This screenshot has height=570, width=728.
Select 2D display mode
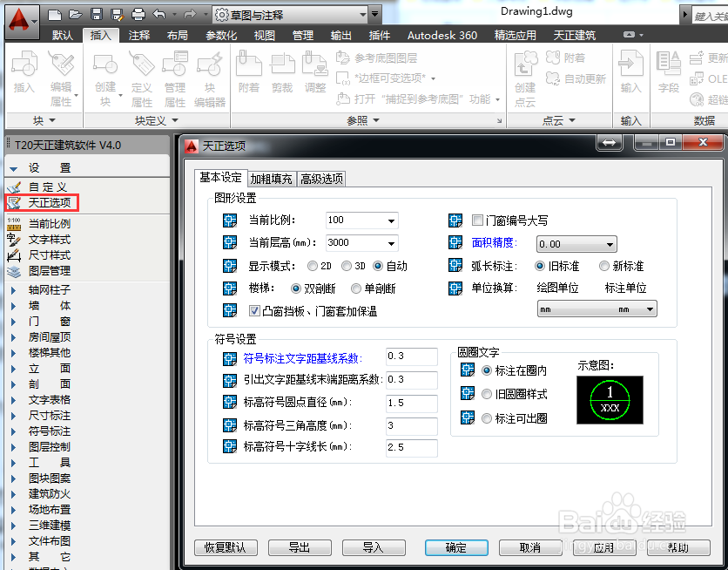tap(313, 266)
